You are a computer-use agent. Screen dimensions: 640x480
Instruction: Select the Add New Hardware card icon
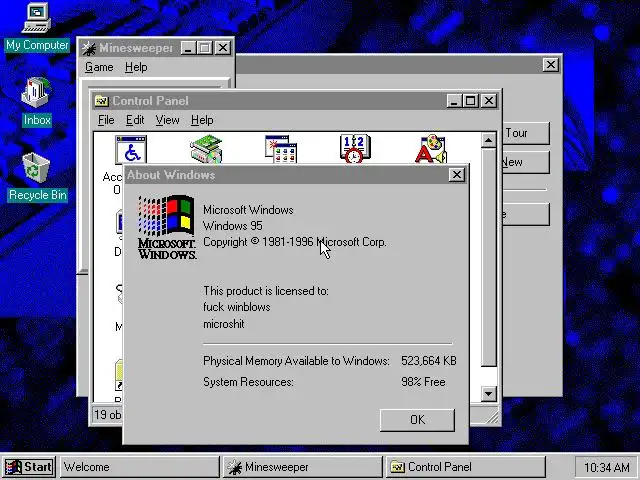click(206, 150)
